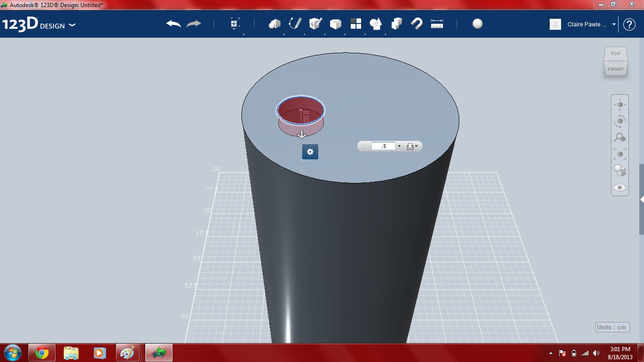Open the distance value dropdown arrow

(x=399, y=146)
